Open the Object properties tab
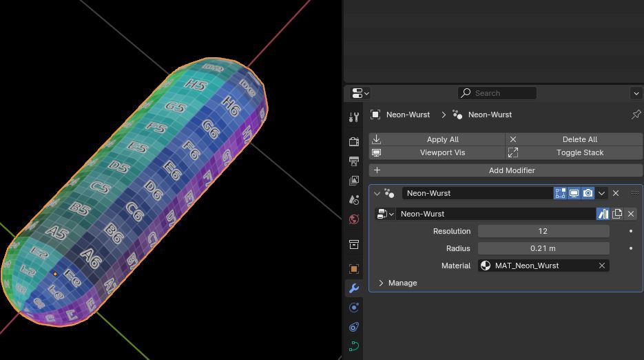 click(x=354, y=269)
